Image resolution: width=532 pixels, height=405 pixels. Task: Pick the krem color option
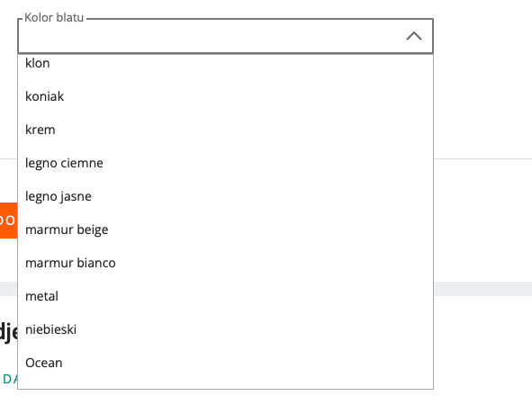click(225, 130)
